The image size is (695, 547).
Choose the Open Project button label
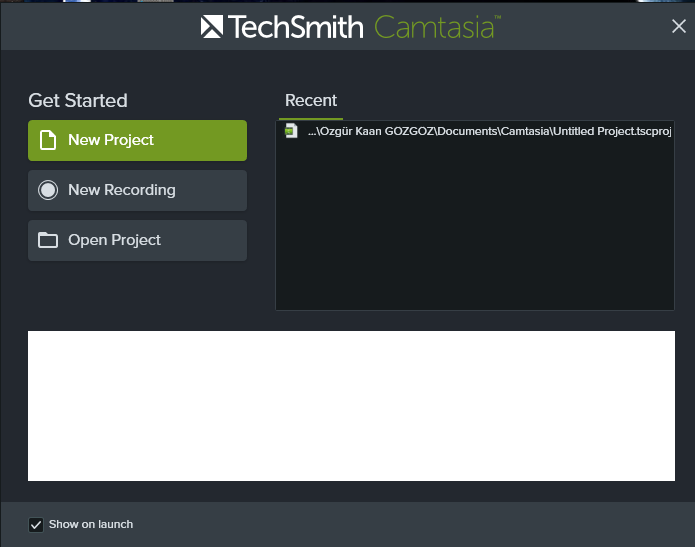(x=114, y=240)
